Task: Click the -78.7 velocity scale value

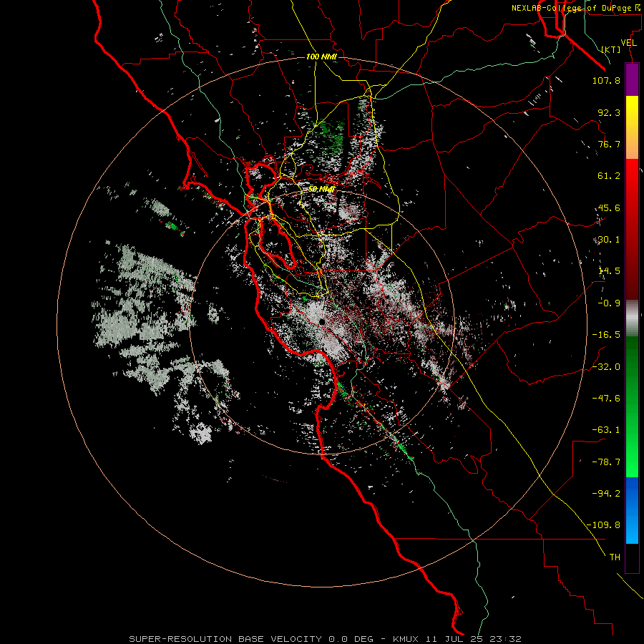Action: pyautogui.click(x=606, y=462)
